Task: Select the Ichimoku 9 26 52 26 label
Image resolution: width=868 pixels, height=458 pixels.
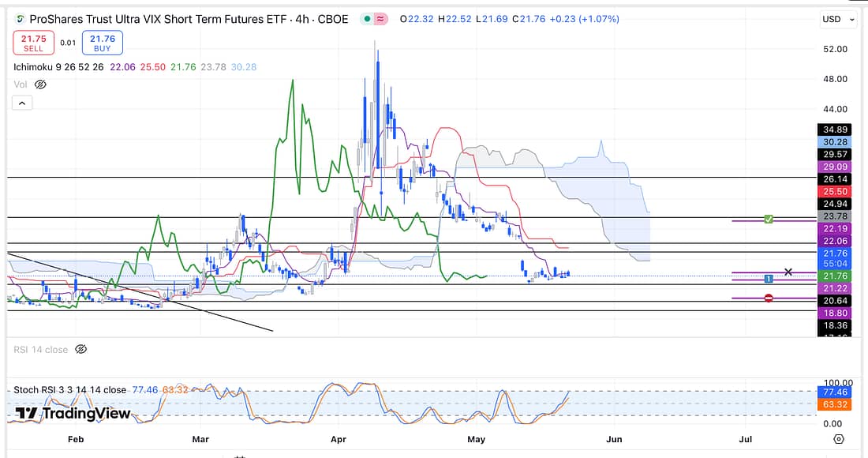Action: click(x=58, y=67)
